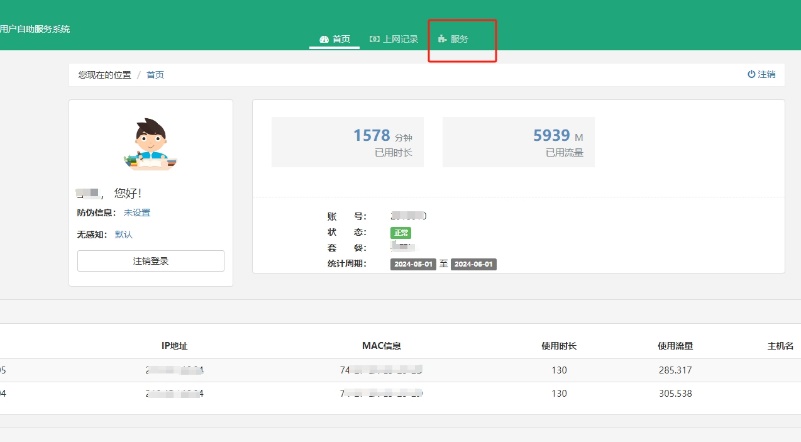This screenshot has width=801, height=442.
Task: Click the statistics period start date badge
Action: click(413, 264)
